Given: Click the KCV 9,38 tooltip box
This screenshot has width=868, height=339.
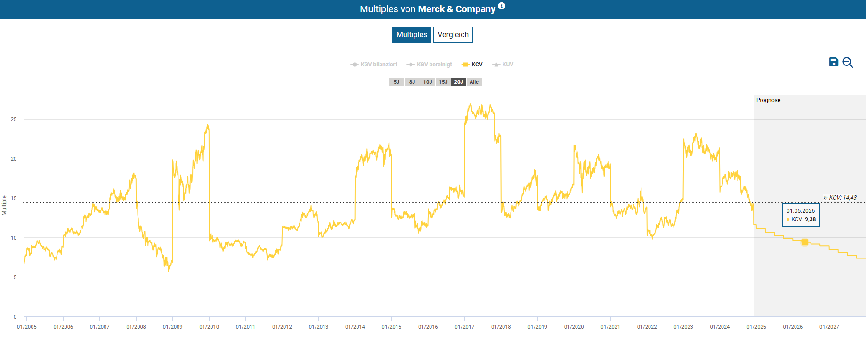Looking at the screenshot, I should click(x=801, y=215).
